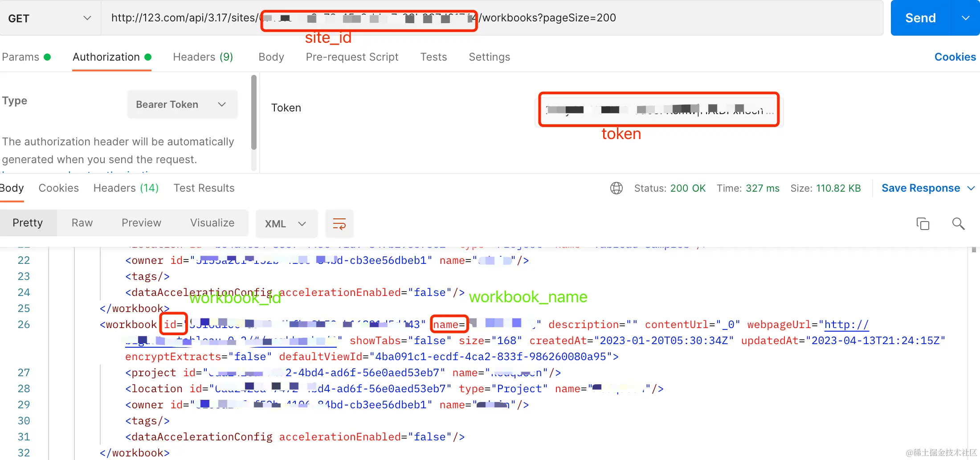Switch to Preview view mode
The height and width of the screenshot is (460, 980).
tap(141, 223)
